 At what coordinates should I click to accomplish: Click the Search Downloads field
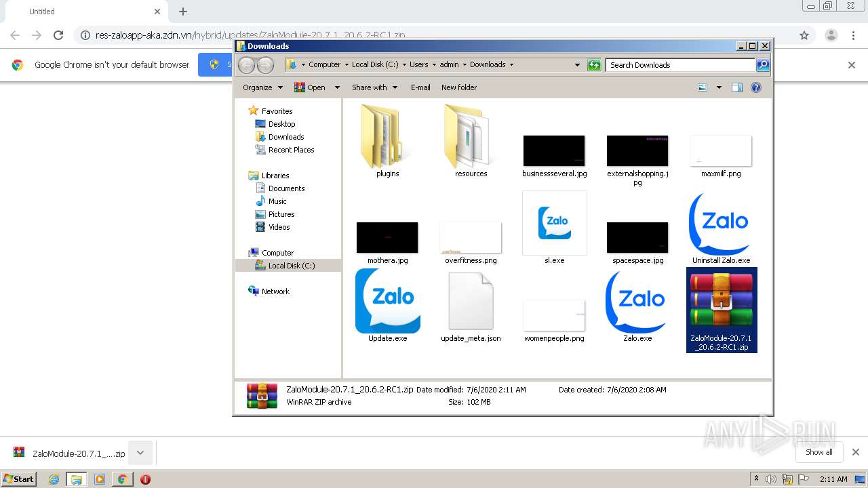coord(680,65)
